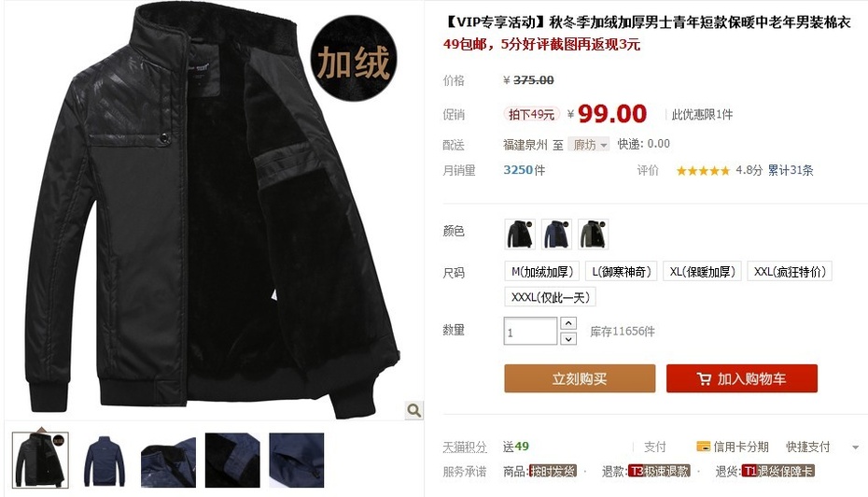Click the magnifier zoom icon on product image
Viewport: 868px width, 497px height.
(x=413, y=410)
